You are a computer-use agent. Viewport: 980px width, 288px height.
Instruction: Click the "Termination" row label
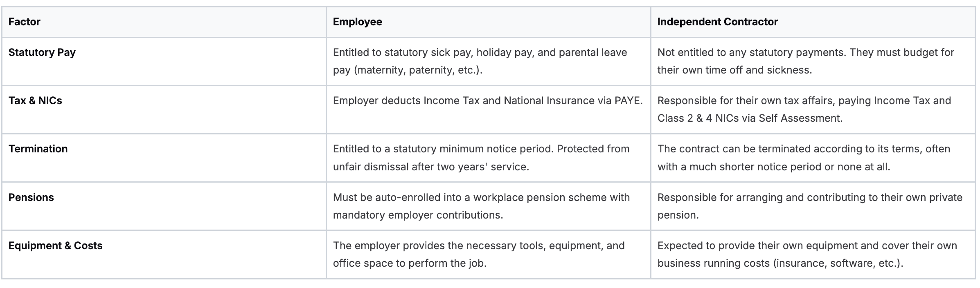[38, 149]
